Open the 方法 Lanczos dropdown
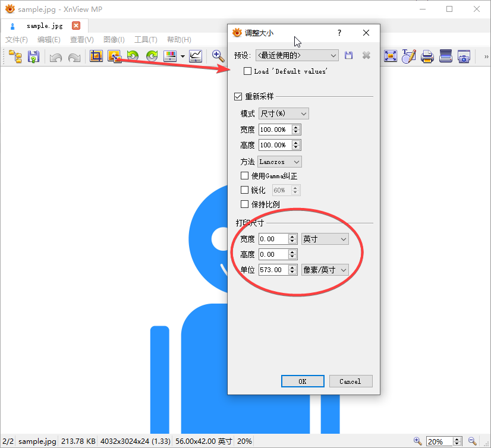Screen dimensions: 491x448 coord(279,162)
